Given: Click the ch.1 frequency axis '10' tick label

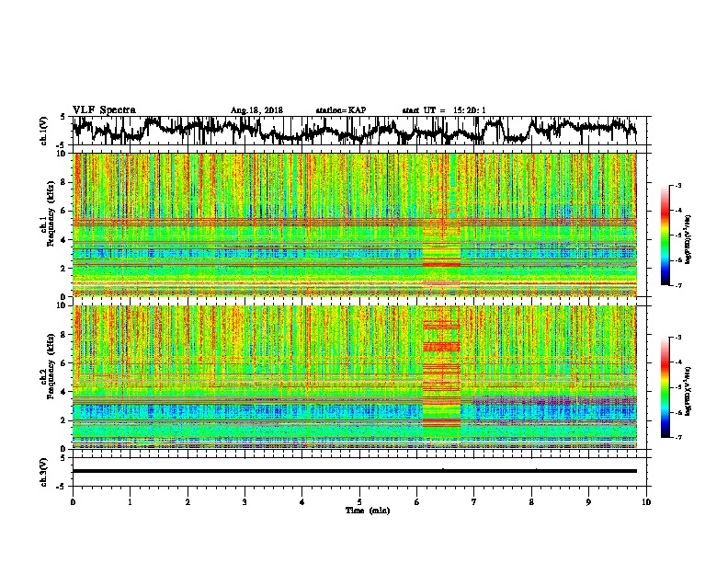Looking at the screenshot, I should 63,154.
